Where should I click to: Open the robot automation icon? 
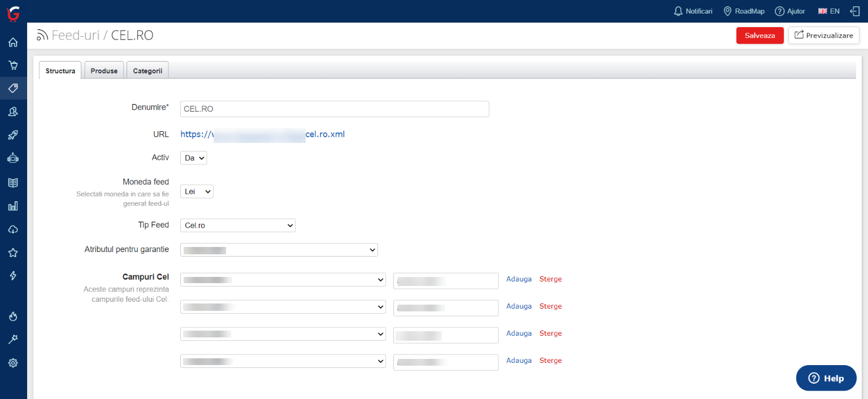tap(13, 158)
